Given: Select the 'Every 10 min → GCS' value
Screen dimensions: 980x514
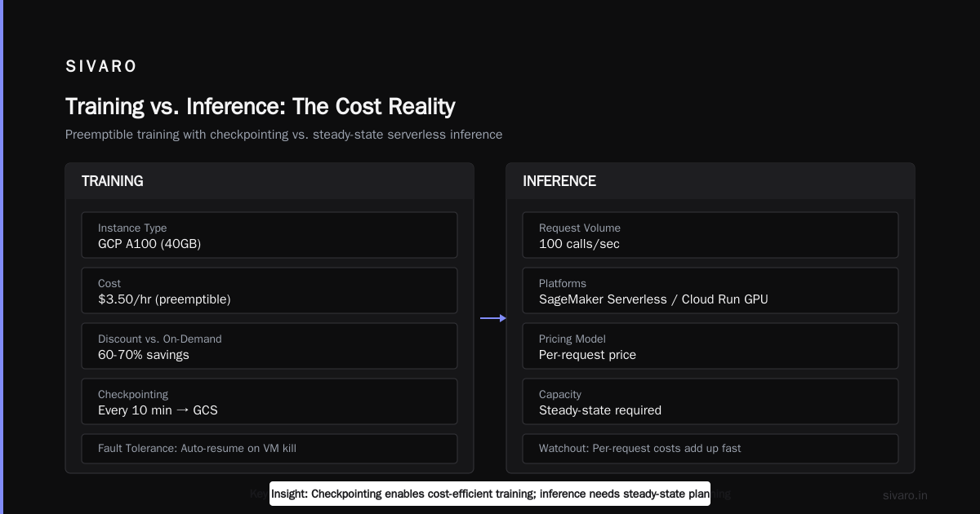Looking at the screenshot, I should (x=158, y=410).
